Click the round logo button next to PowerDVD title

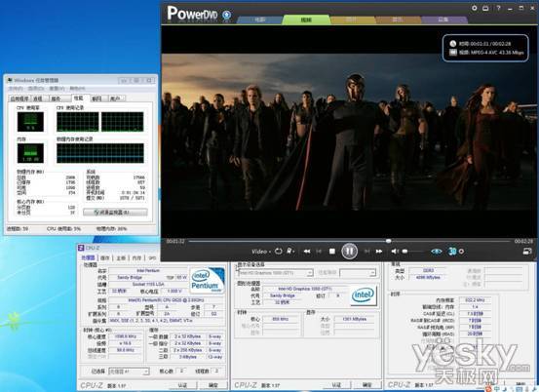[226, 15]
